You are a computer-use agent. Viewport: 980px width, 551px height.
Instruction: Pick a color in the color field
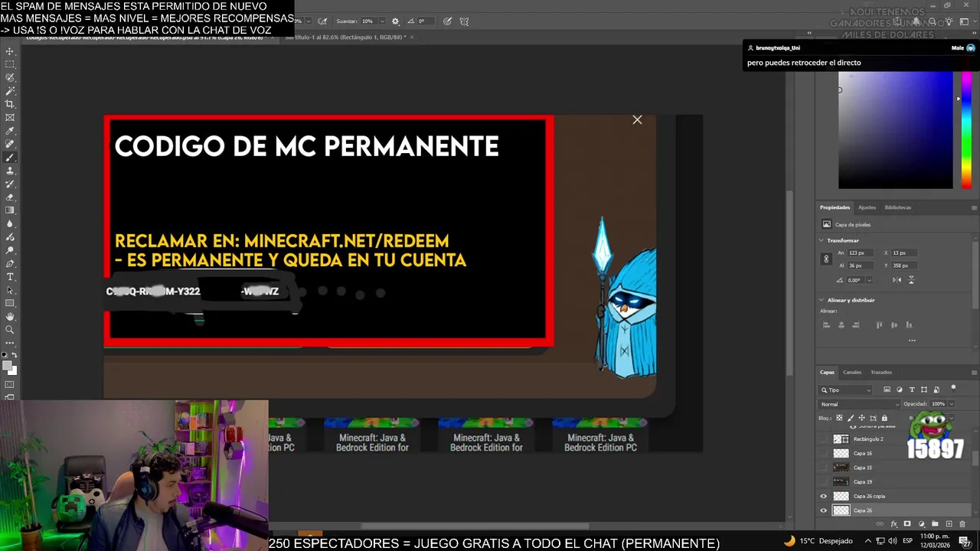(895, 130)
